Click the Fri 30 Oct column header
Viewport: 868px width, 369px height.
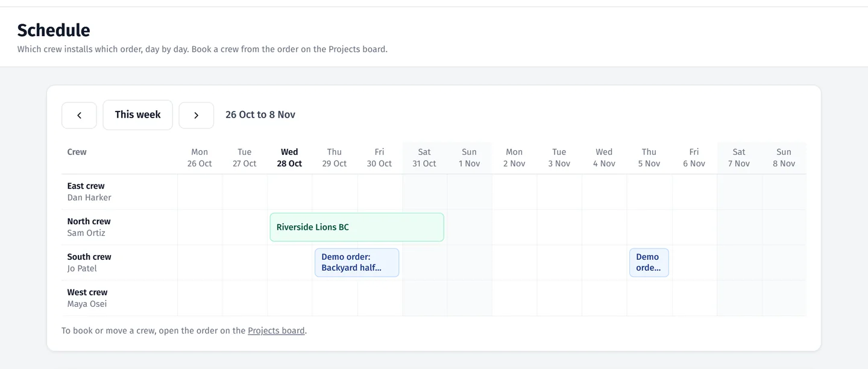pyautogui.click(x=379, y=158)
